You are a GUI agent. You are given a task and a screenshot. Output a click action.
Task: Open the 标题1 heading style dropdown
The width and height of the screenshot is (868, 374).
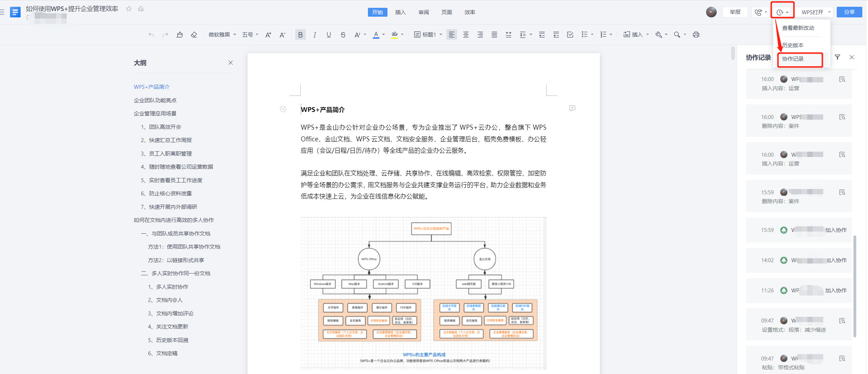pyautogui.click(x=428, y=34)
